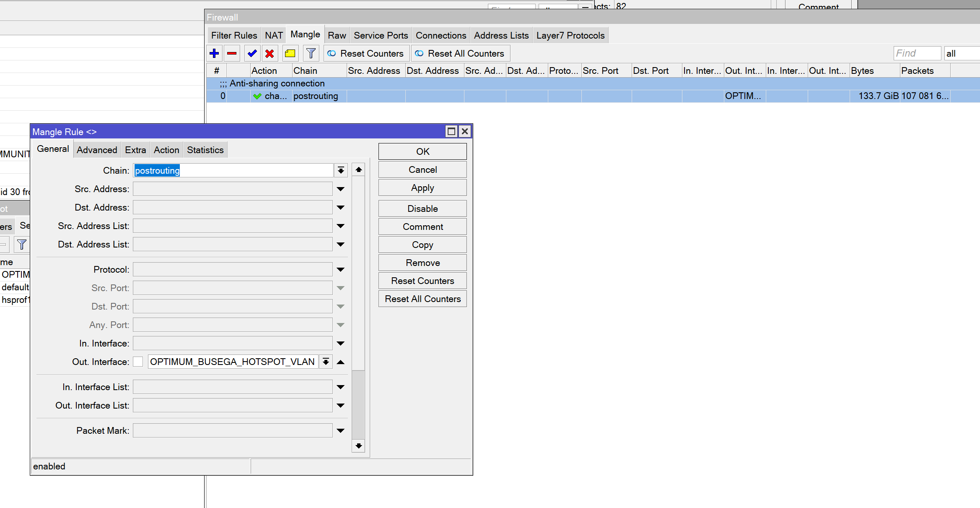This screenshot has width=980, height=508.
Task: Click the Reset Counters toolbar button
Action: click(x=366, y=53)
